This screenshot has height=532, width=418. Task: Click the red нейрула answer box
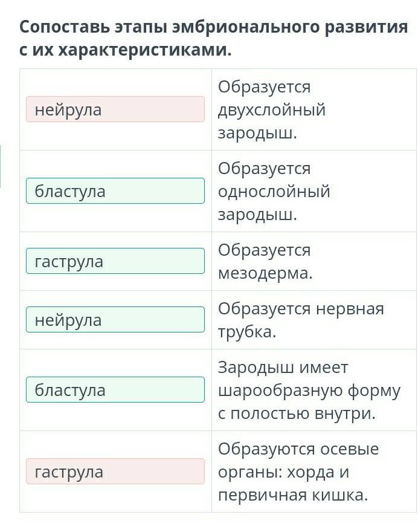[115, 109]
